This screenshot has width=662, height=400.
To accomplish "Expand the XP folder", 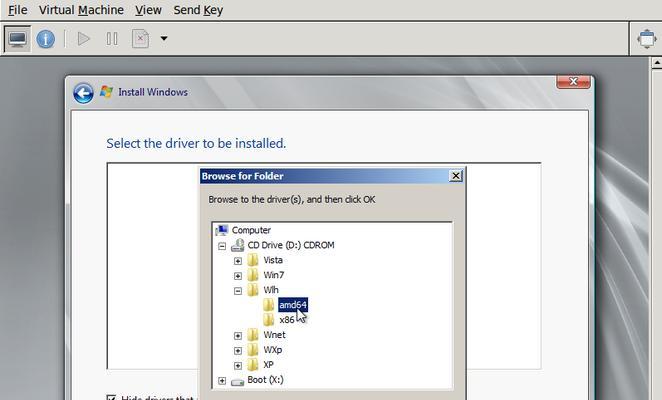I will point(238,365).
